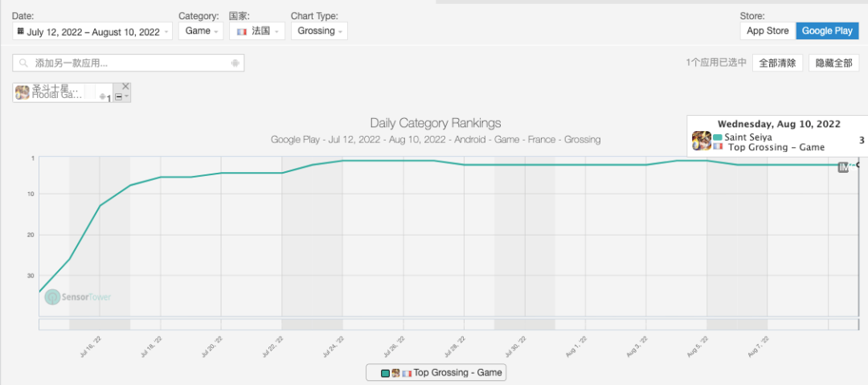Click the teal legend color swatch
This screenshot has width=868, height=385.
pos(385,374)
